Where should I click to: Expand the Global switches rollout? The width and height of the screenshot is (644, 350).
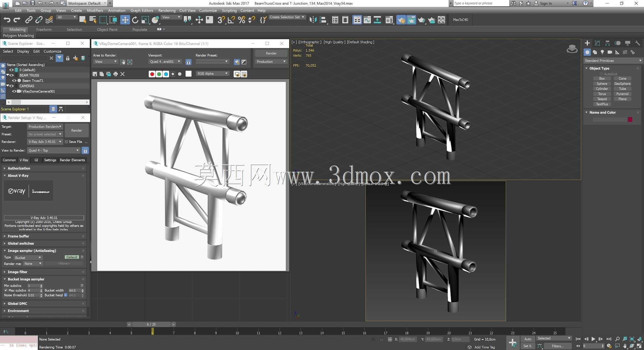click(x=44, y=244)
